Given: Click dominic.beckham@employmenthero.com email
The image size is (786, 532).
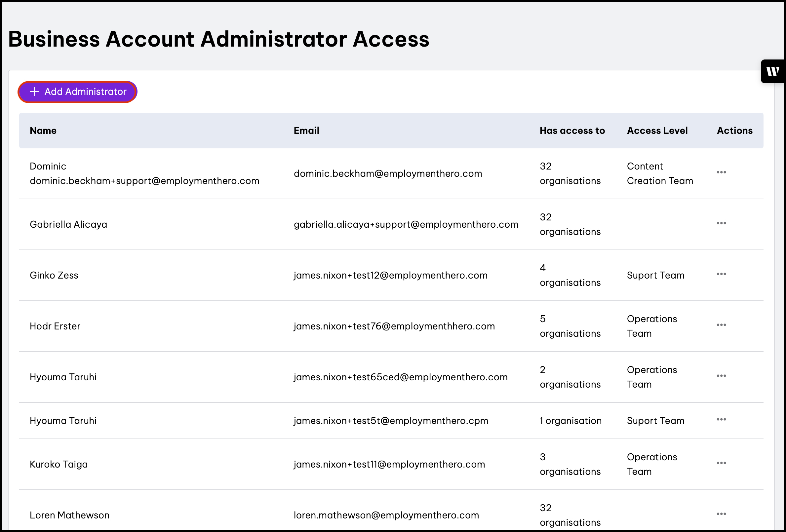Looking at the screenshot, I should (388, 173).
